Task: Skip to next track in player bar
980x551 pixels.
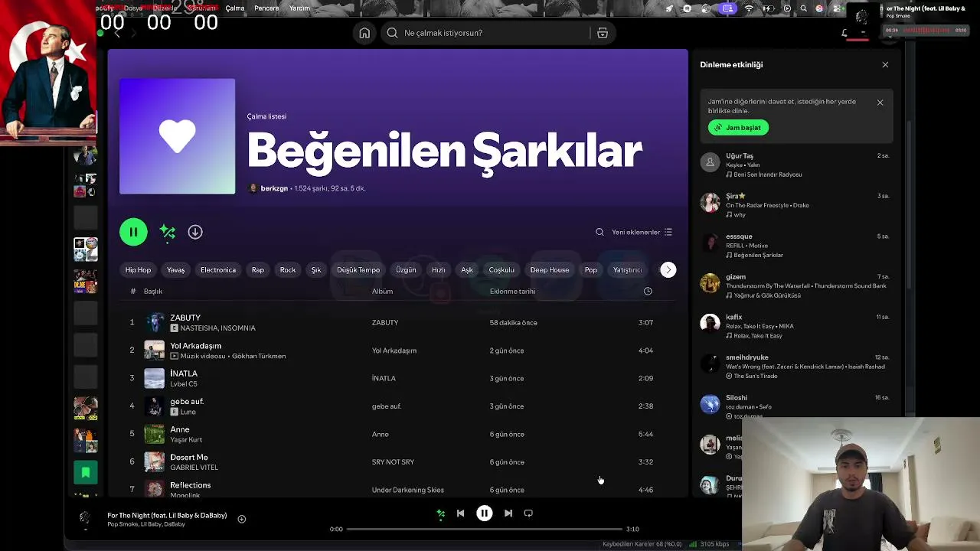Action: pyautogui.click(x=508, y=514)
